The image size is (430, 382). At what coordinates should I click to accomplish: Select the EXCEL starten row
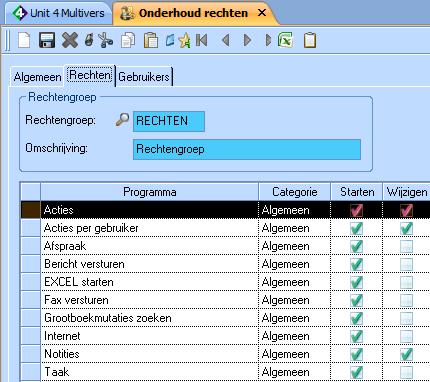[225, 282]
